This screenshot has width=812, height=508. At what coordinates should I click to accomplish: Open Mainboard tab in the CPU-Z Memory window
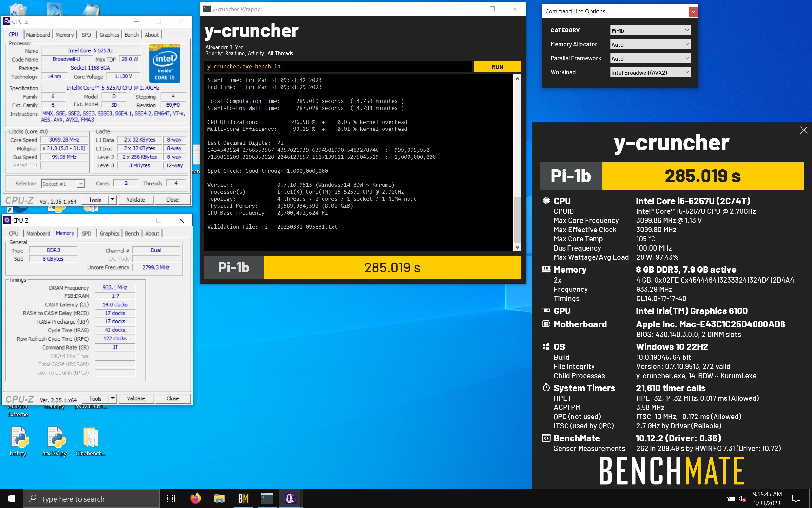38,233
